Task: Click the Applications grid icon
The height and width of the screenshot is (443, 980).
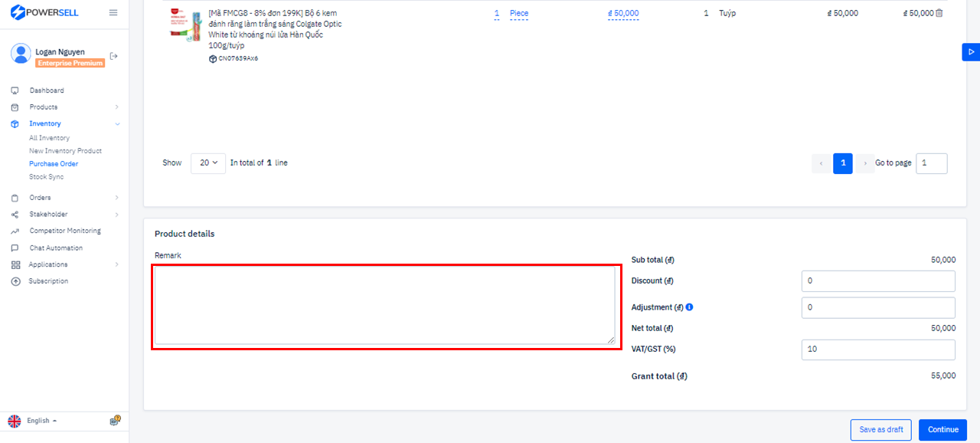Action: pos(15,264)
